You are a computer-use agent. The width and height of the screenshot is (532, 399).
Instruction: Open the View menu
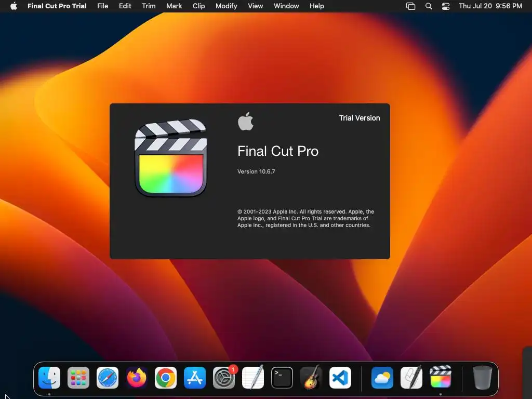(255, 6)
